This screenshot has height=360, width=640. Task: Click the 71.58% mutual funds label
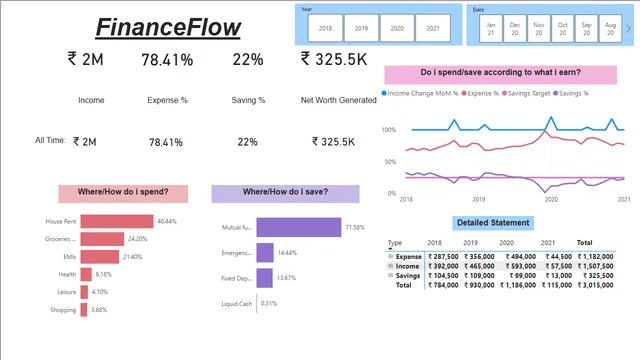(355, 227)
